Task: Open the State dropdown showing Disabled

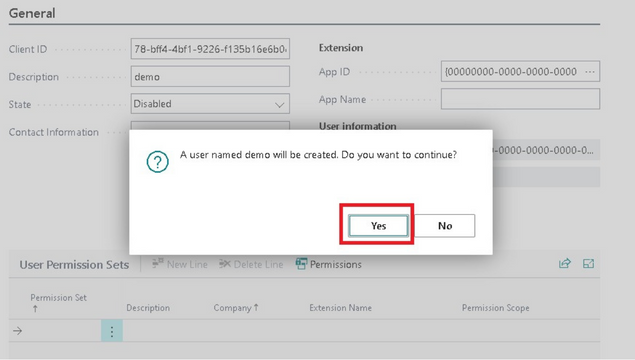Action: coord(210,104)
